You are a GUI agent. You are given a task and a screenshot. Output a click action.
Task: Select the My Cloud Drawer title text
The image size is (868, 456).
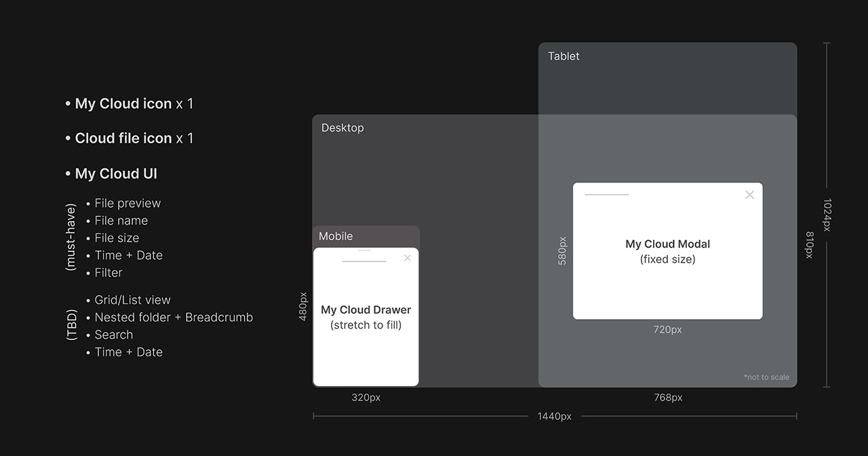pos(366,310)
